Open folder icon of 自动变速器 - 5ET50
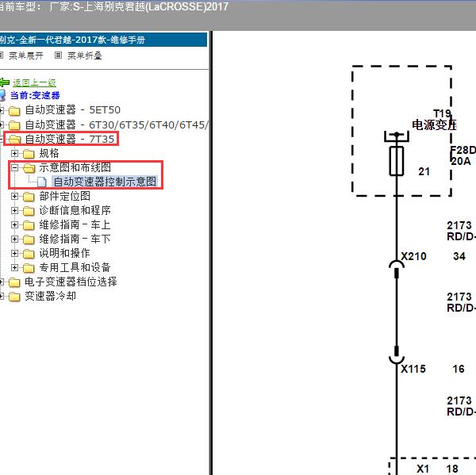 [x=14, y=111]
